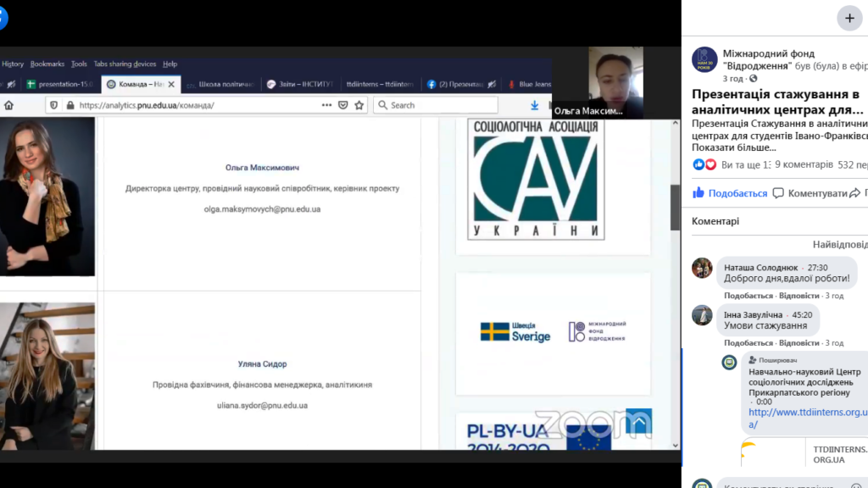The width and height of the screenshot is (868, 488).
Task: Click the name Уляна Сидор
Action: [262, 364]
